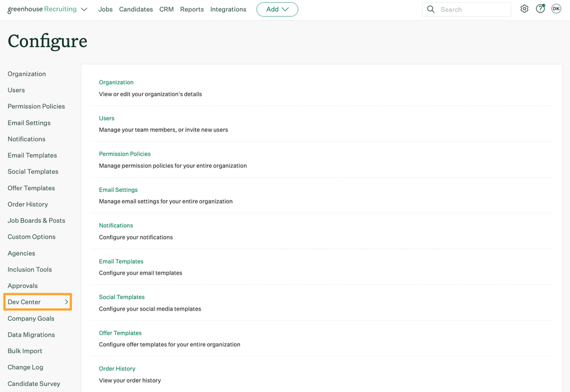
Task: Open the Candidates menu
Action: coord(136,9)
